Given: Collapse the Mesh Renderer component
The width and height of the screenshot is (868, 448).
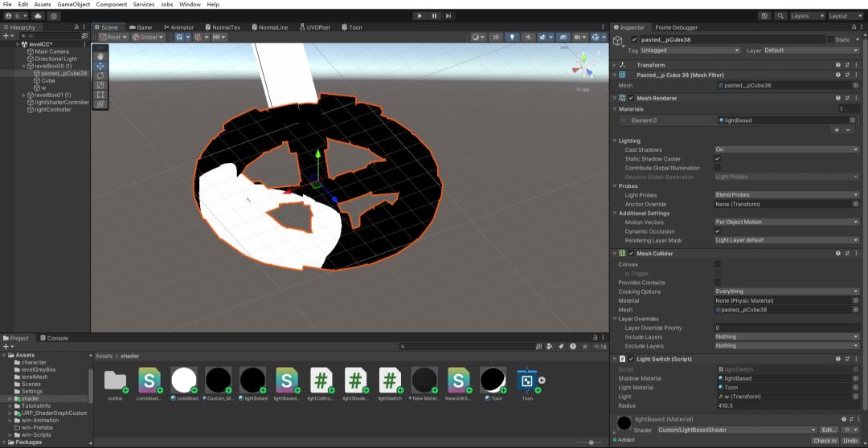Looking at the screenshot, I should (x=615, y=98).
